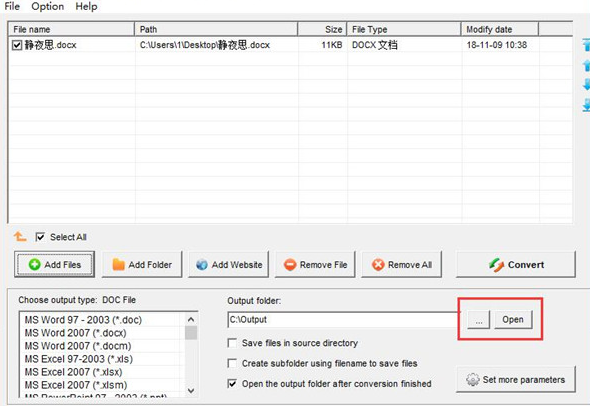Select MS Word 2007 (*.docm) output type
590x406 pixels.
[x=102, y=346]
